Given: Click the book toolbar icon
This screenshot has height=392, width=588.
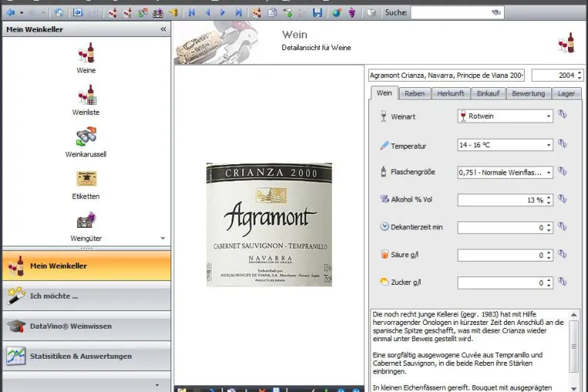Looking at the screenshot, I should coord(371,13).
